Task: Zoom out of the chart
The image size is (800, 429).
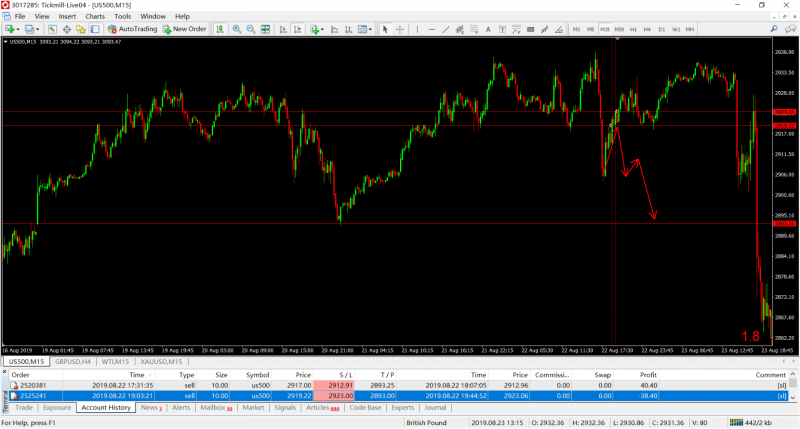Action: pos(251,29)
